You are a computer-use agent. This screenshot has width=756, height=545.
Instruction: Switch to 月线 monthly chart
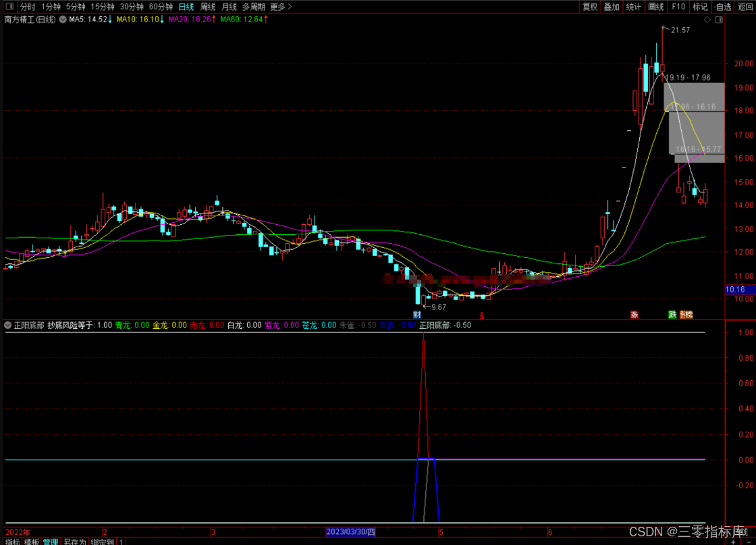tap(229, 7)
